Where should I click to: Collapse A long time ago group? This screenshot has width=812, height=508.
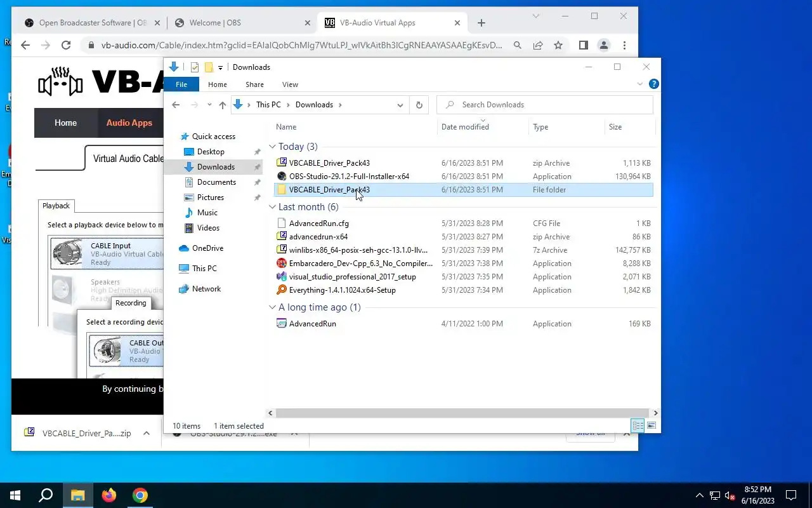(273, 307)
